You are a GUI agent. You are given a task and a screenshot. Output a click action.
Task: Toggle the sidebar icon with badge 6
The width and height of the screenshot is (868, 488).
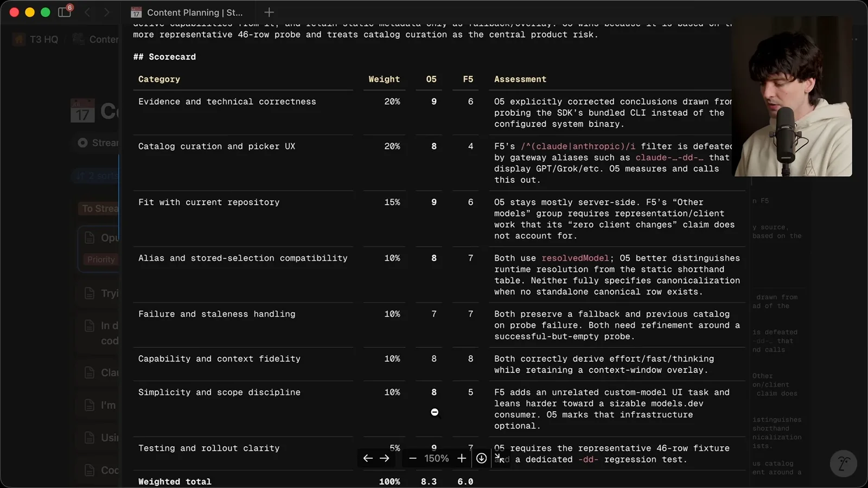click(65, 12)
